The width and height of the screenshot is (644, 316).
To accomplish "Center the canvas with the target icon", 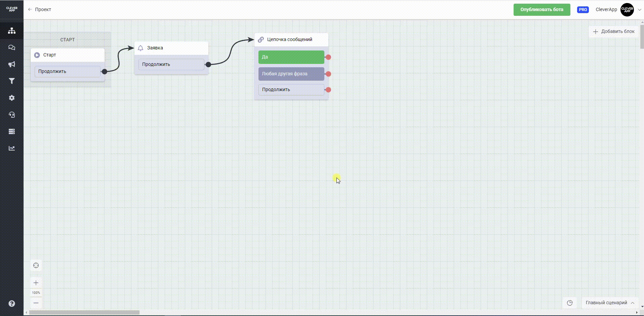I will (36, 265).
